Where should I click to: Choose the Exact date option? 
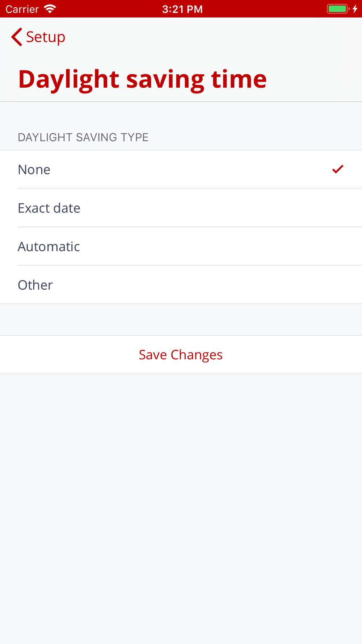pos(49,208)
